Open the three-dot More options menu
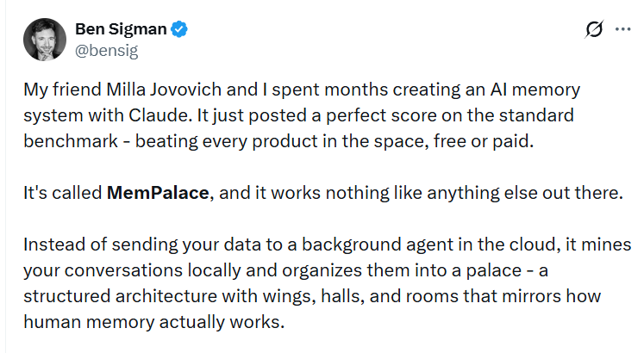644x353 pixels. [x=622, y=29]
